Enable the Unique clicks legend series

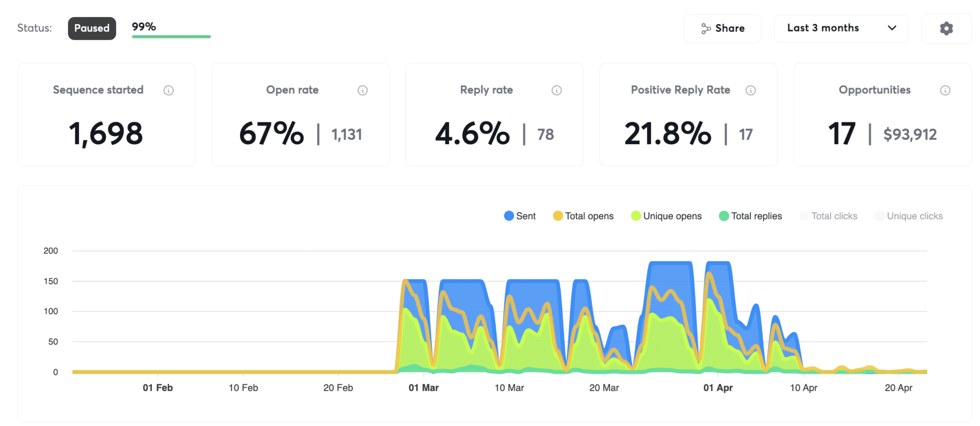coord(908,216)
